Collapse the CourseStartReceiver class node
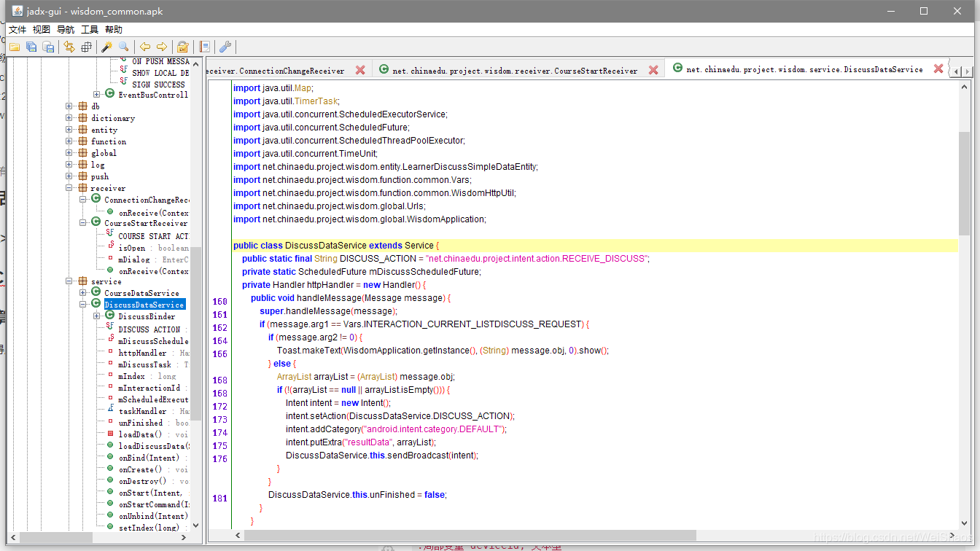The image size is (980, 551). [x=83, y=223]
